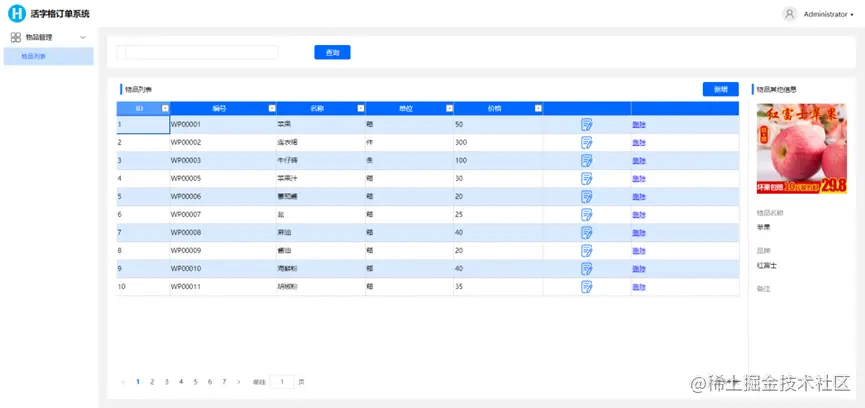Open edit icon on the WP00010 row
This screenshot has width=865, height=408.
click(586, 269)
